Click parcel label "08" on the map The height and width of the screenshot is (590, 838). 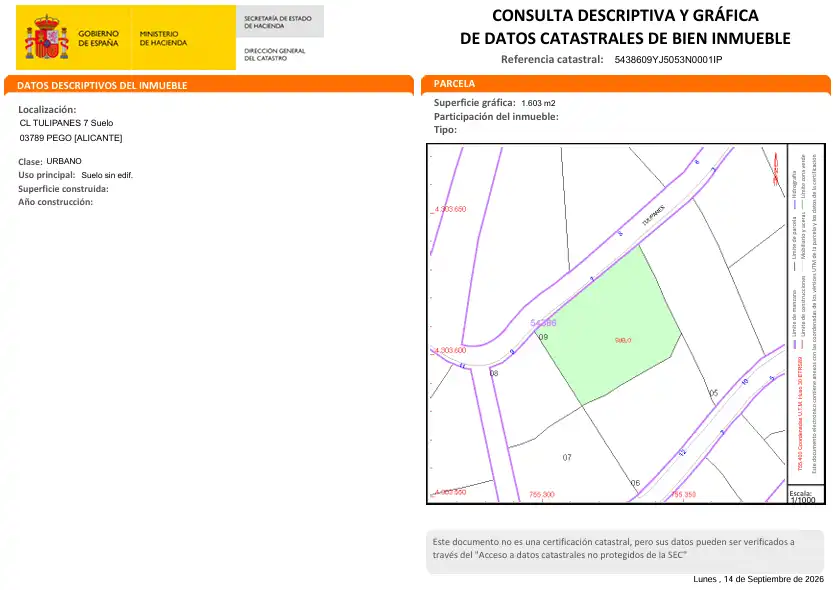point(494,373)
